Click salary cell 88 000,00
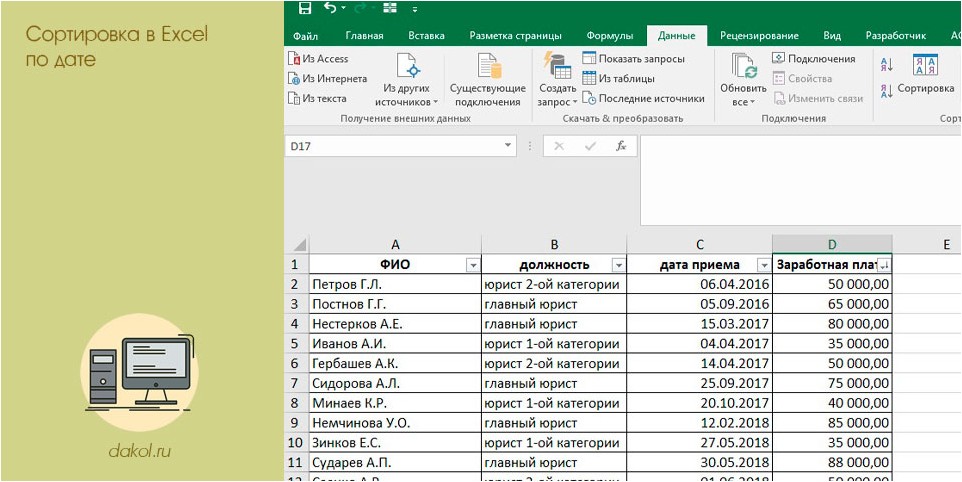Screen dimensions: 962x482 pos(832,462)
